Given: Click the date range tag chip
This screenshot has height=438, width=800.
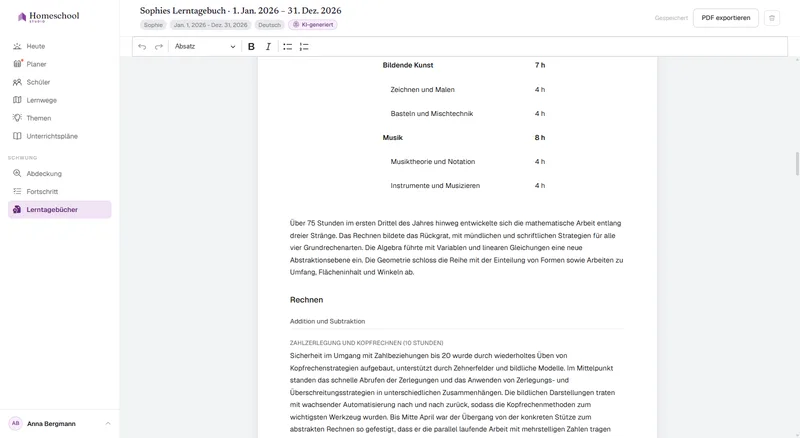Looking at the screenshot, I should [x=210, y=25].
